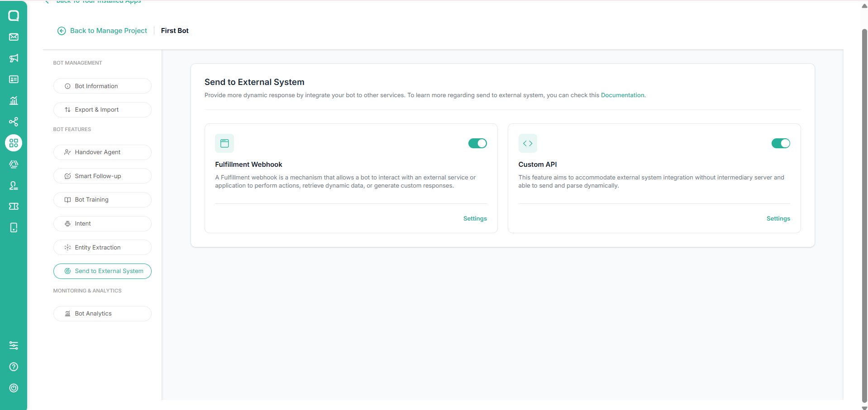Open Fulfillment Webhook Settings

[x=475, y=218]
